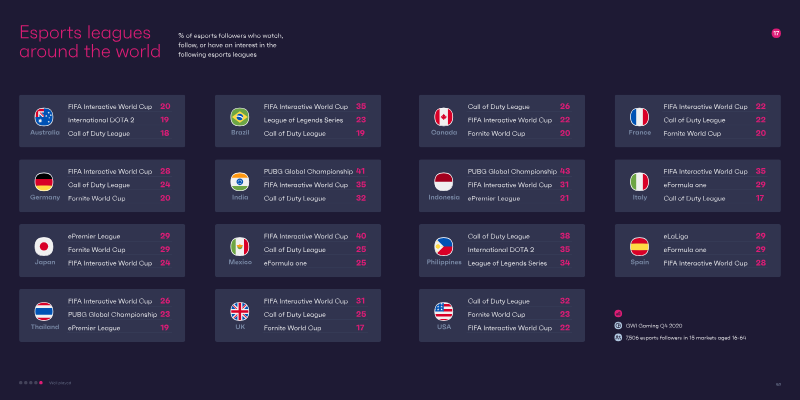
Task: Click the GWI Gaming Q4 2020 source icon
Action: tap(618, 326)
